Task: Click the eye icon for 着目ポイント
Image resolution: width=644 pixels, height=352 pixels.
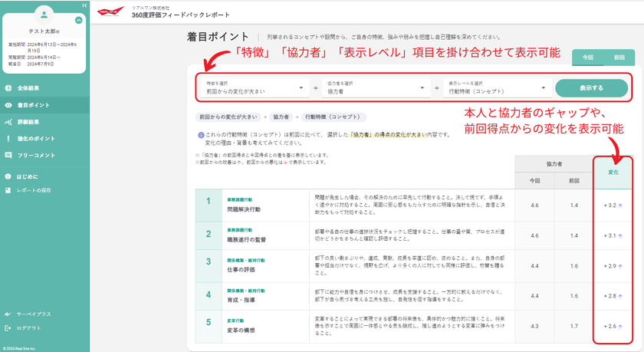Action: (x=8, y=105)
